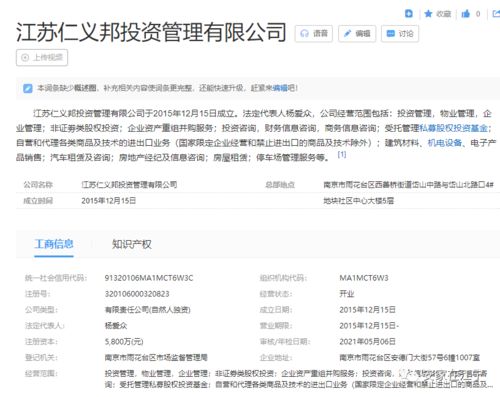Image resolution: width=500 pixels, height=397 pixels.
Task: Select registration number 320106000320823
Action: tap(137, 294)
